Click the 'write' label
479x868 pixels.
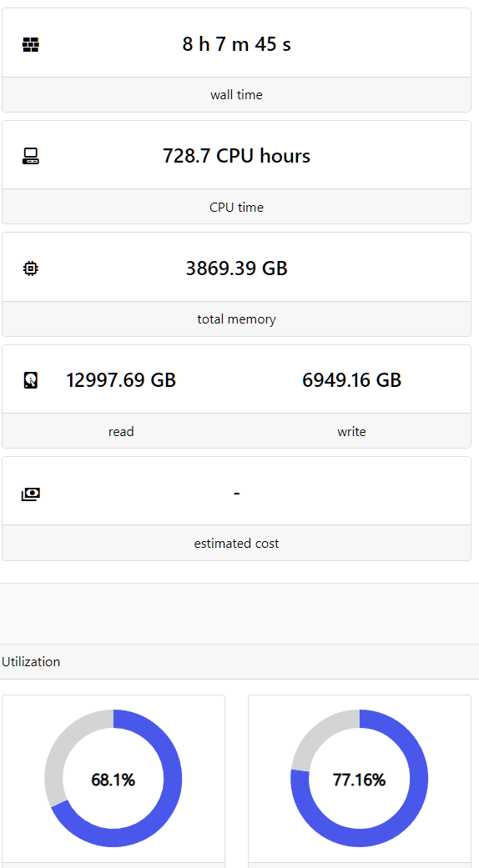351,431
